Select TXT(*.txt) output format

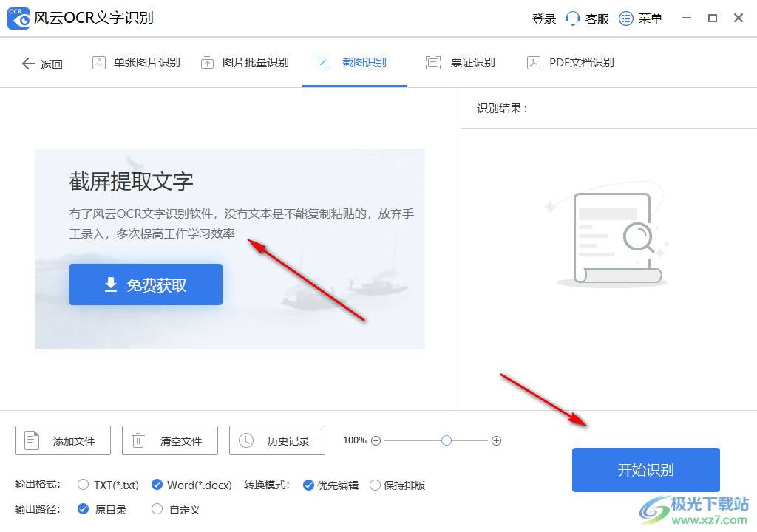point(108,485)
